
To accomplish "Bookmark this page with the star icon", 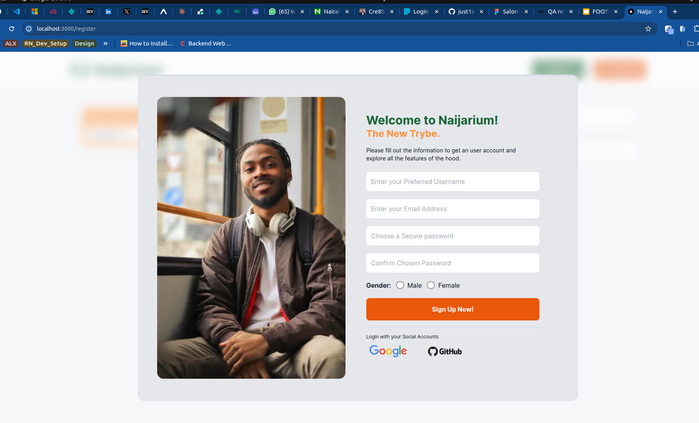I will (648, 29).
